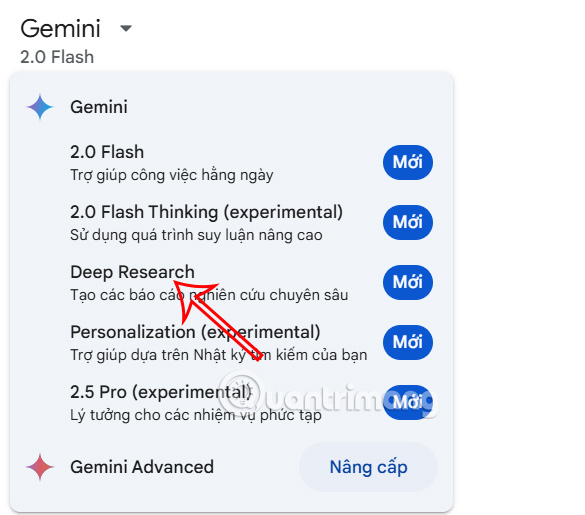585x515 pixels.
Task: Click the Mới badge beside Deep Research
Action: tap(408, 283)
